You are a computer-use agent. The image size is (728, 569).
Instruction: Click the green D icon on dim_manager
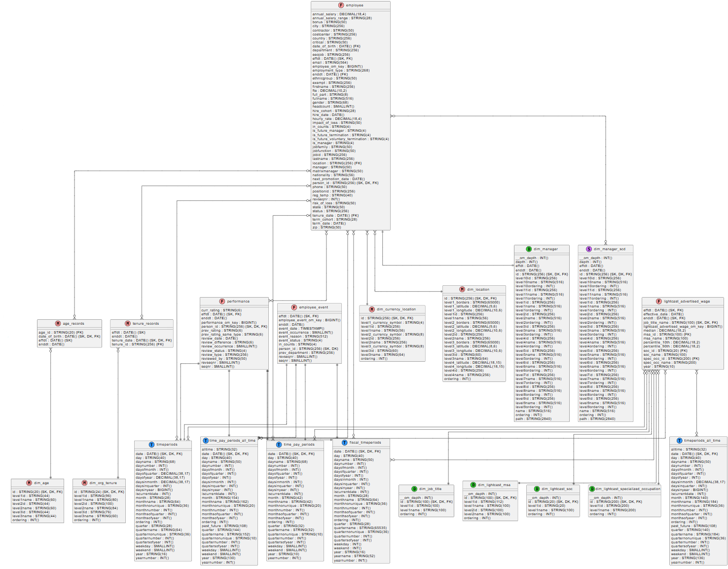[529, 249]
